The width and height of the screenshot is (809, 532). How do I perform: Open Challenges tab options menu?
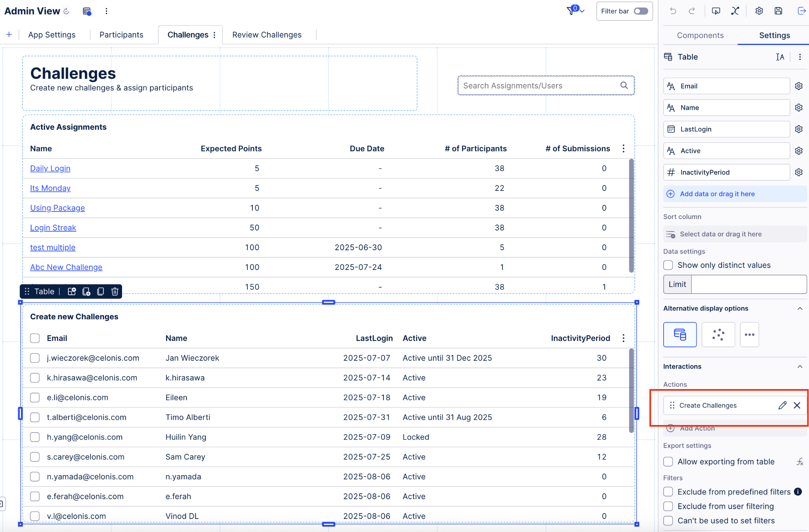[214, 35]
